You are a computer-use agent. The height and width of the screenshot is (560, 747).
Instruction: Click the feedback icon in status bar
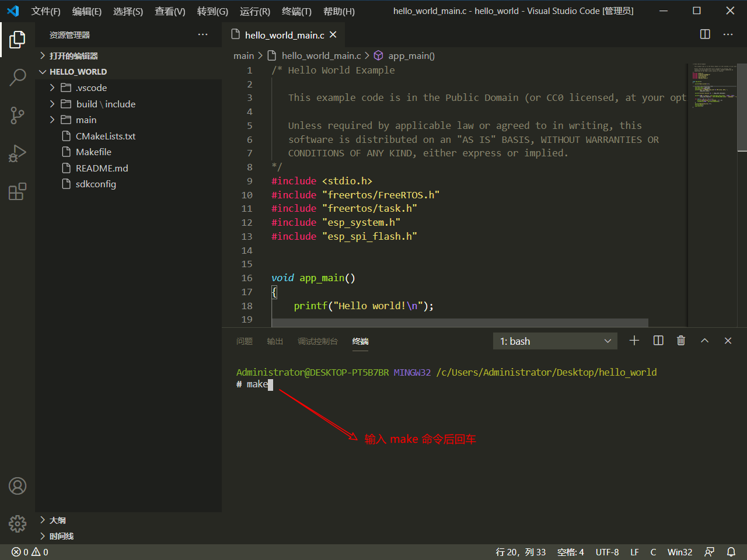tap(709, 552)
